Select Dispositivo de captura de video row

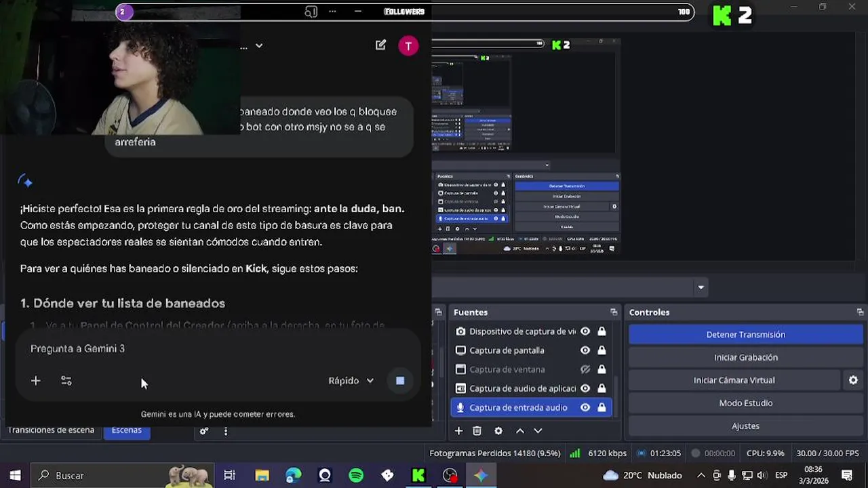[x=531, y=331]
